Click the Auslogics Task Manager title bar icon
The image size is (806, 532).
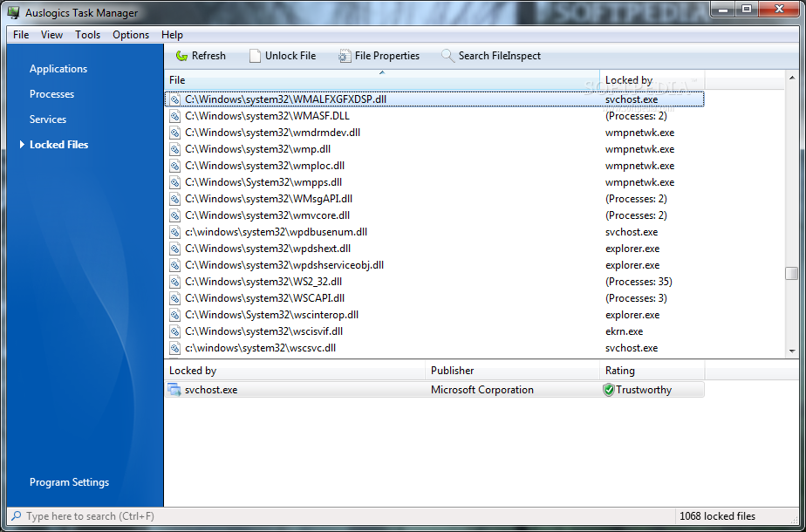click(14, 13)
